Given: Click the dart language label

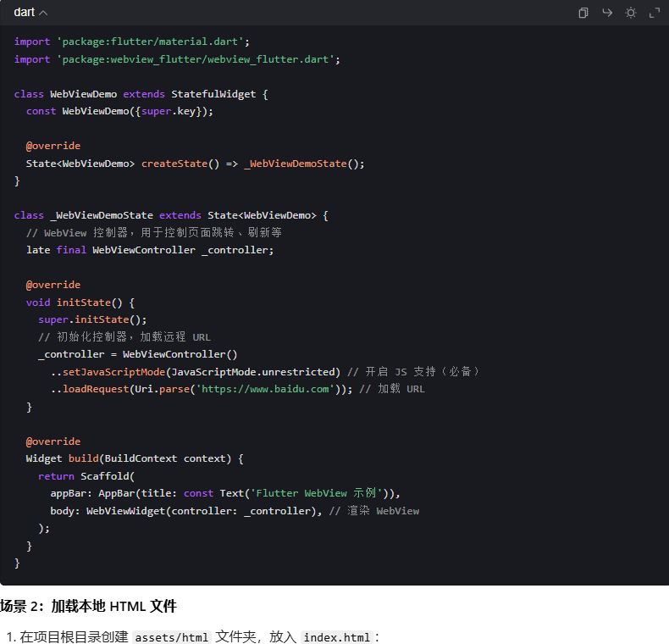Looking at the screenshot, I should (x=24, y=13).
